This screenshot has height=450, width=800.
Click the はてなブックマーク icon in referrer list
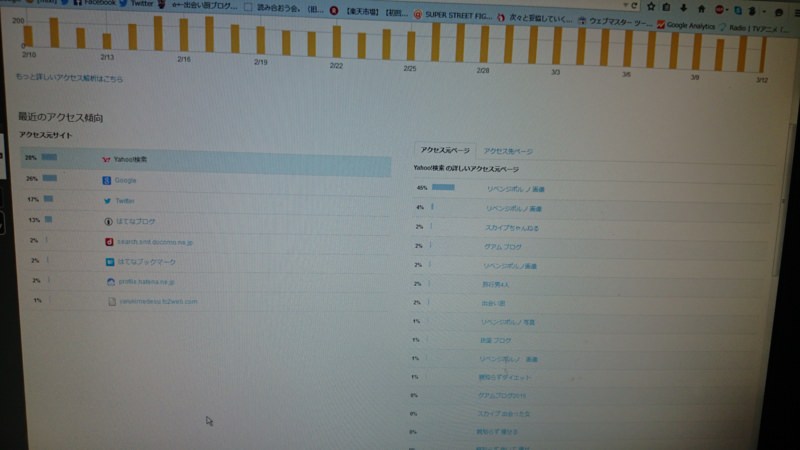pyautogui.click(x=110, y=262)
